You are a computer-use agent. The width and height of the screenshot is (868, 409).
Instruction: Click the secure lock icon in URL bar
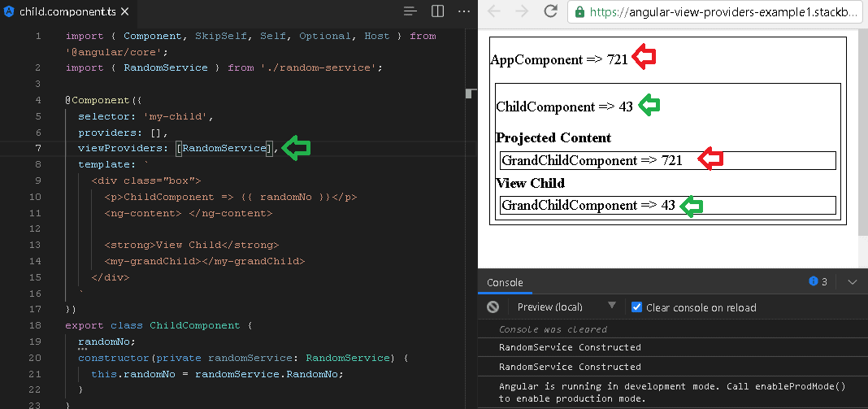[x=579, y=11]
